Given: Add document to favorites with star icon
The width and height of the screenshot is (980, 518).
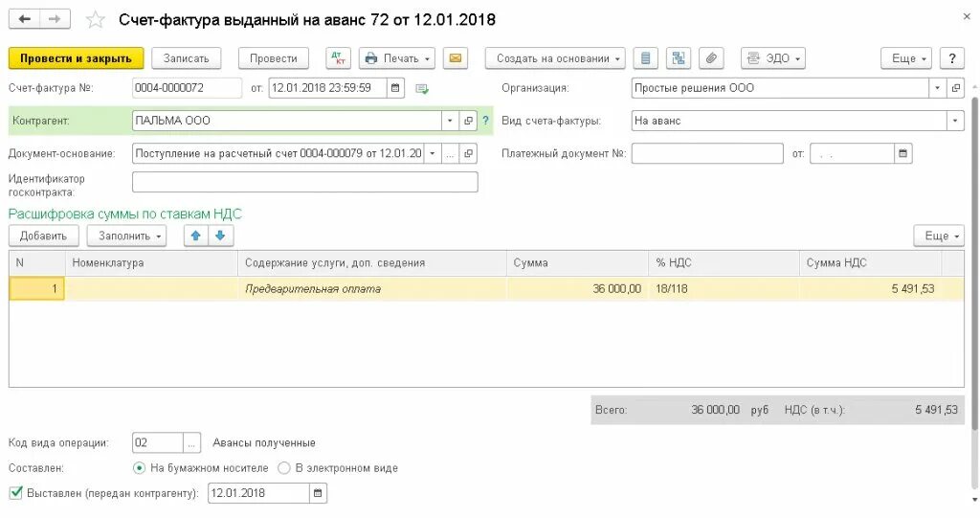Looking at the screenshot, I should (x=95, y=19).
